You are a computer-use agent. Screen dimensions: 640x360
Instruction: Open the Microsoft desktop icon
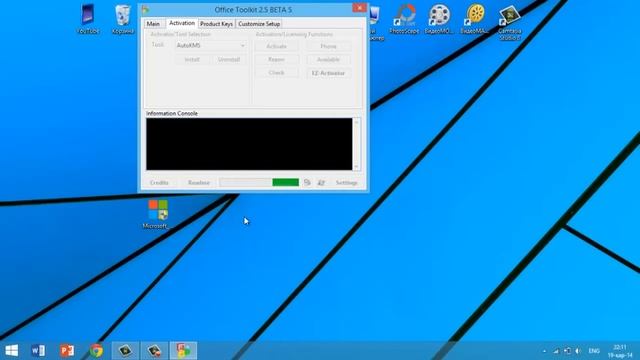[x=157, y=214]
